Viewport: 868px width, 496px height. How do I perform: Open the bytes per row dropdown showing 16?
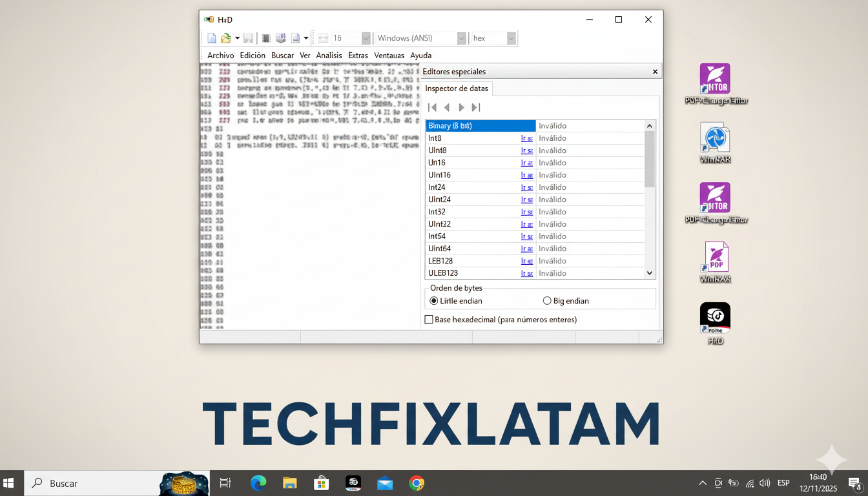[366, 39]
